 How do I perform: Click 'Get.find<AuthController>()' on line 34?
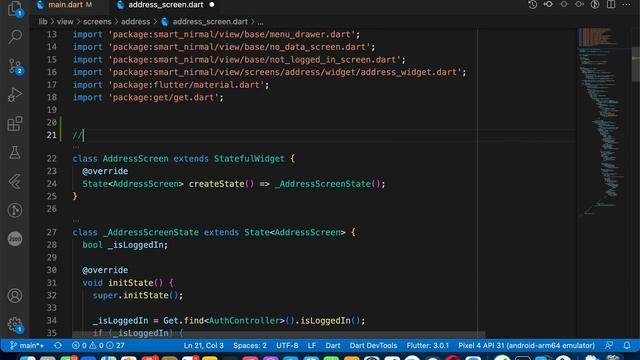click(x=229, y=321)
